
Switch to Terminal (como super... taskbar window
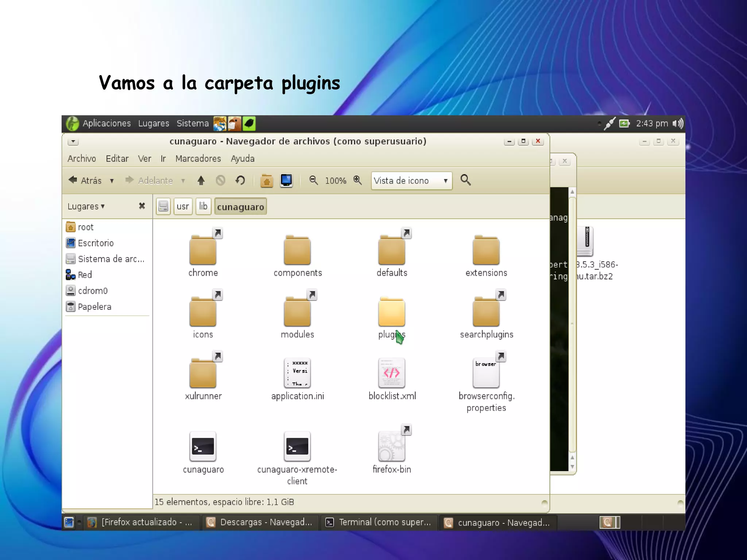point(379,522)
